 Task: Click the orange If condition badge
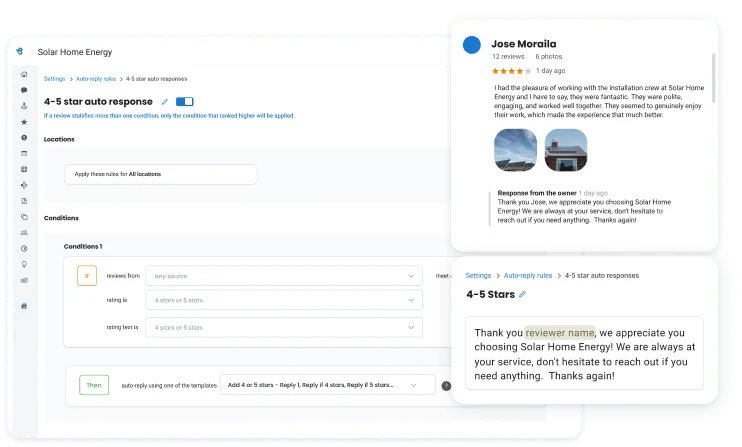coord(87,276)
